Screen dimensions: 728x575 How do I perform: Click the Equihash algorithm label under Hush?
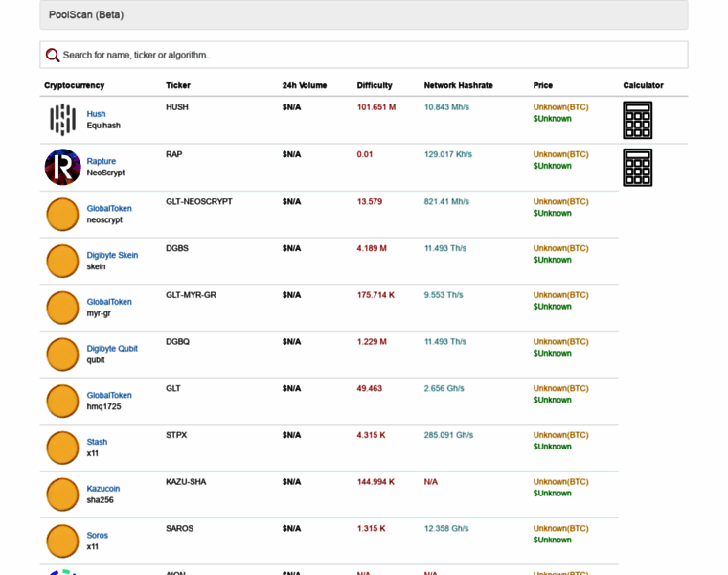(103, 126)
